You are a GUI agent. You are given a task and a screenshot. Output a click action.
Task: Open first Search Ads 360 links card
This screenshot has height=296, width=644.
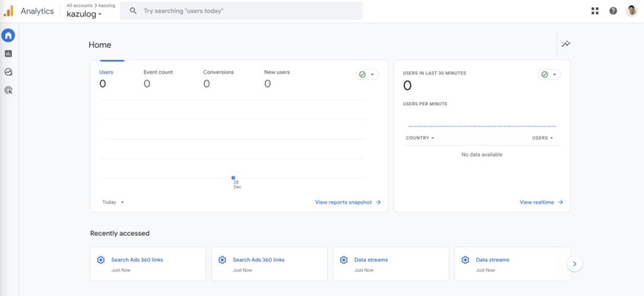(148, 264)
